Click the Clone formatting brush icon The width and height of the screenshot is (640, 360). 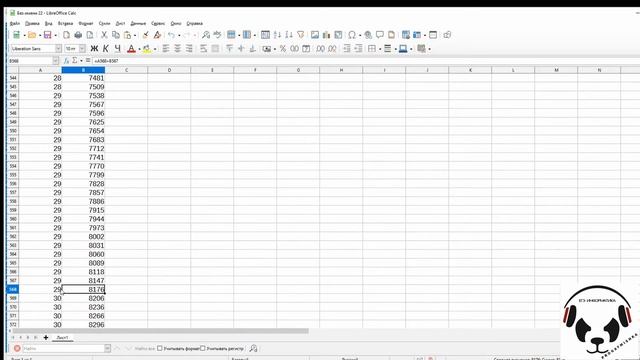(146, 35)
